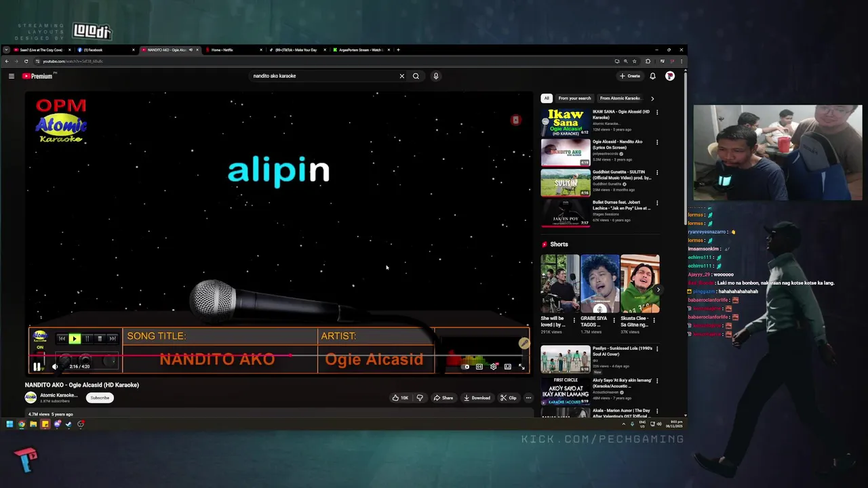
Task: Click the YouTube search box
Action: pyautogui.click(x=325, y=76)
